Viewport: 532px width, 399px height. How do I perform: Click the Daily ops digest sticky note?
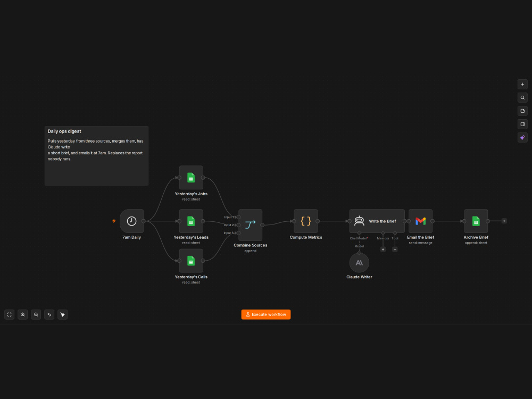point(96,156)
